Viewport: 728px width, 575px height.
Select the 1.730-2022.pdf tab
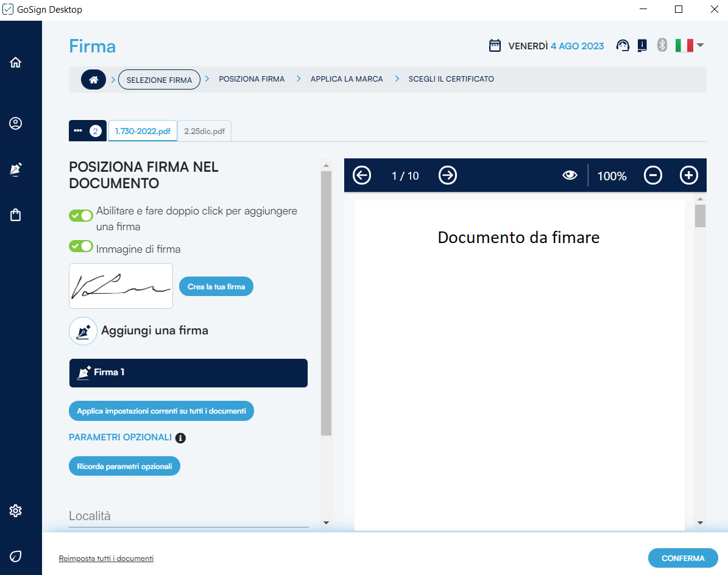pos(143,131)
